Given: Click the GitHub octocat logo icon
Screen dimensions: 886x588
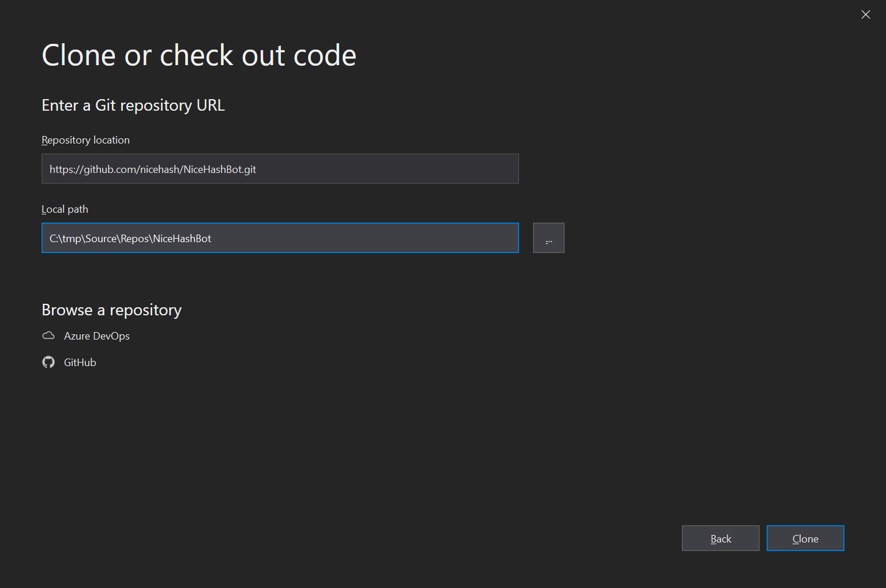Looking at the screenshot, I should (x=48, y=362).
